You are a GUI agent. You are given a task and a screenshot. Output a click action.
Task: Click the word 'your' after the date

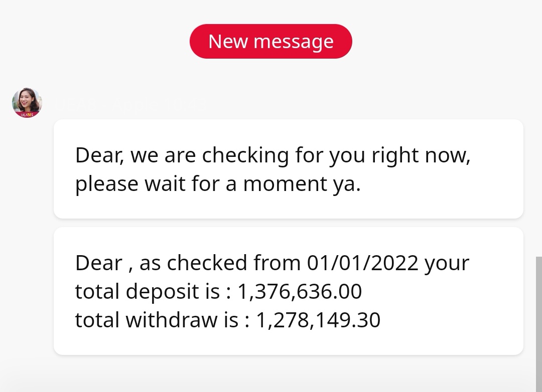coord(447,263)
